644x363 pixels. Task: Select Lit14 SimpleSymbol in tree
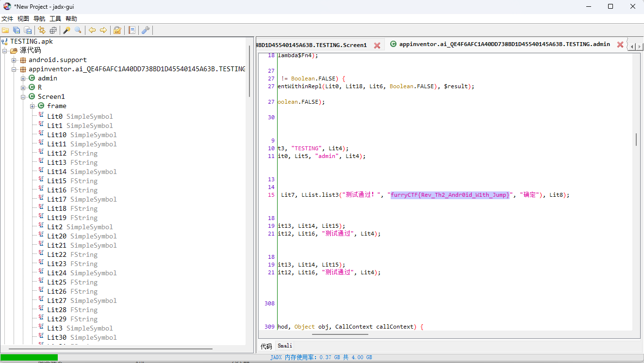82,172
